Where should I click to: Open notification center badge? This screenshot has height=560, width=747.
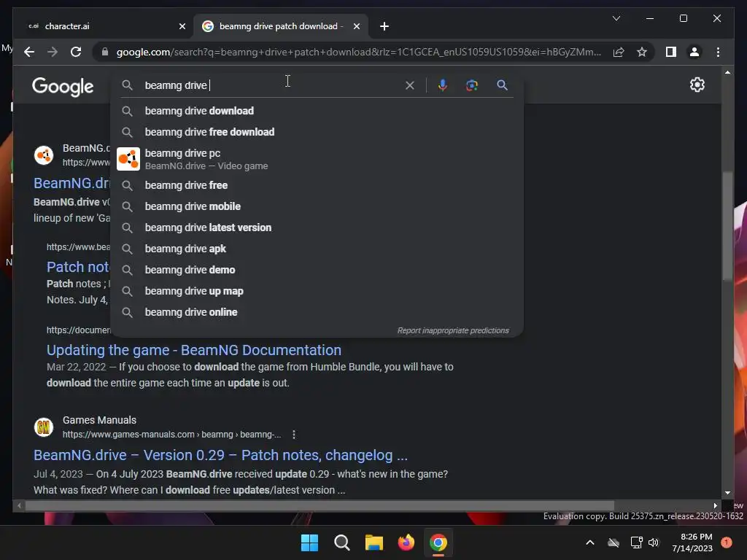coord(726,542)
